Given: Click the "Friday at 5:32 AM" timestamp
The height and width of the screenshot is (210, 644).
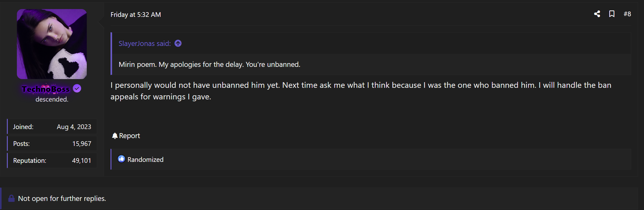Looking at the screenshot, I should tap(136, 15).
